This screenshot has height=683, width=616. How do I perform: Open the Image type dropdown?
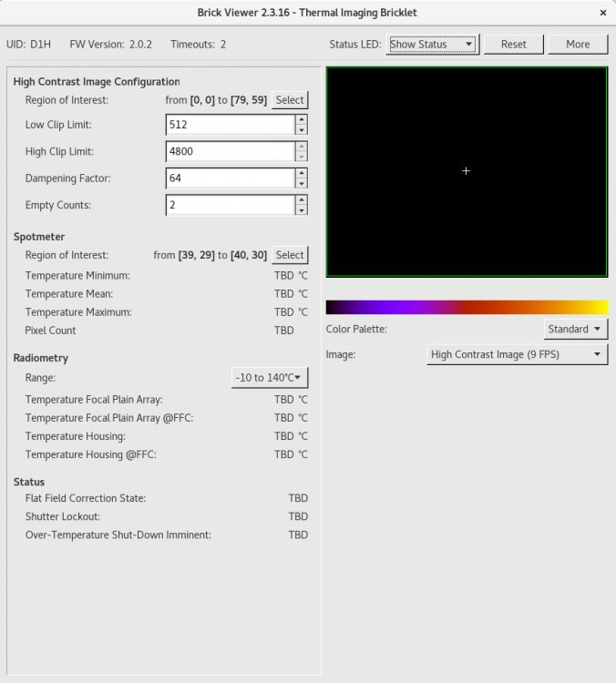point(517,355)
